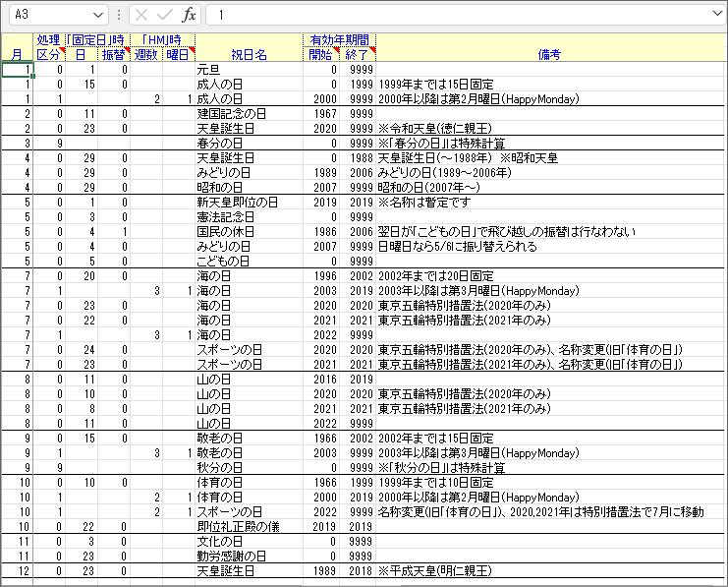The width and height of the screenshot is (728, 587).
Task: Click the 2002年までは15日固定 note
Action: point(436,439)
